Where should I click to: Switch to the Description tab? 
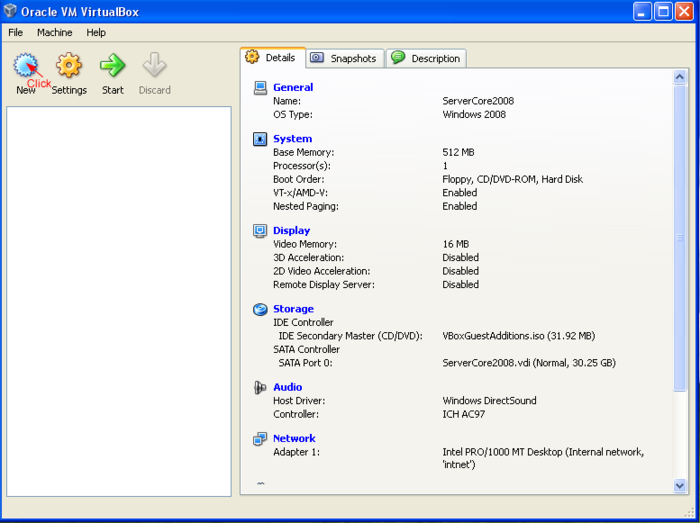click(426, 59)
